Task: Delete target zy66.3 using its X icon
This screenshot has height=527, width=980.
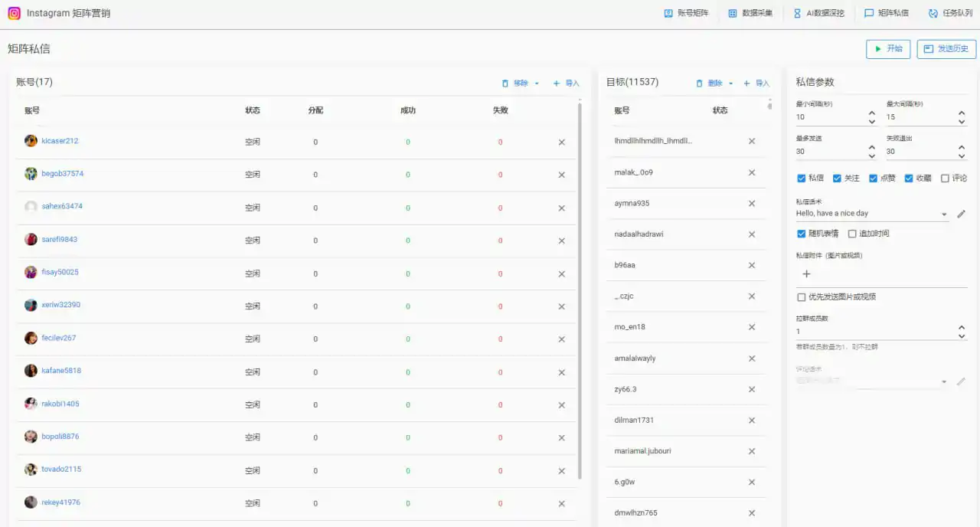Action: click(x=751, y=389)
